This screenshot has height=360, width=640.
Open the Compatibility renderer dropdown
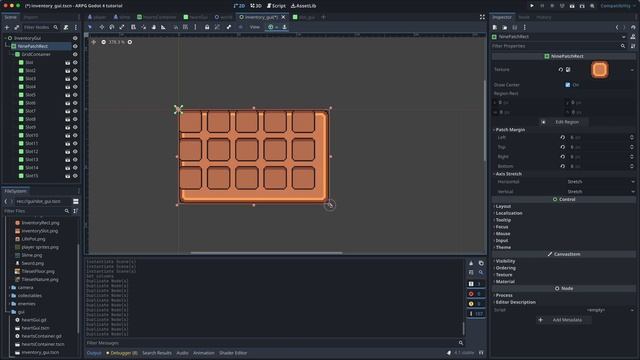[x=617, y=6]
